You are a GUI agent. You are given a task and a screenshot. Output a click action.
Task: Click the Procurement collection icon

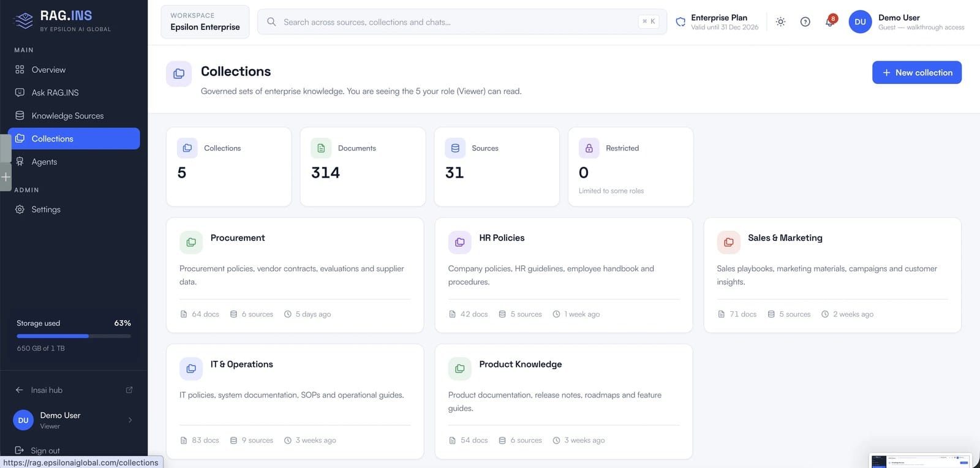point(191,242)
